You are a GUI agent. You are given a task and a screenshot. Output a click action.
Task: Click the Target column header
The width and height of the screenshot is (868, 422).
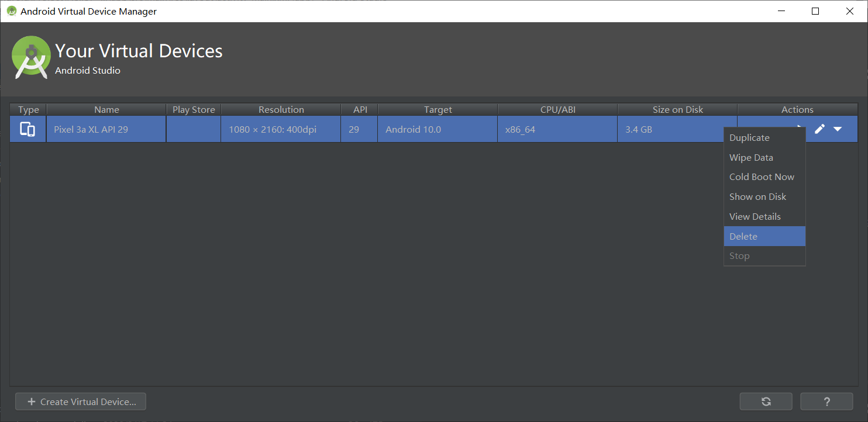438,109
